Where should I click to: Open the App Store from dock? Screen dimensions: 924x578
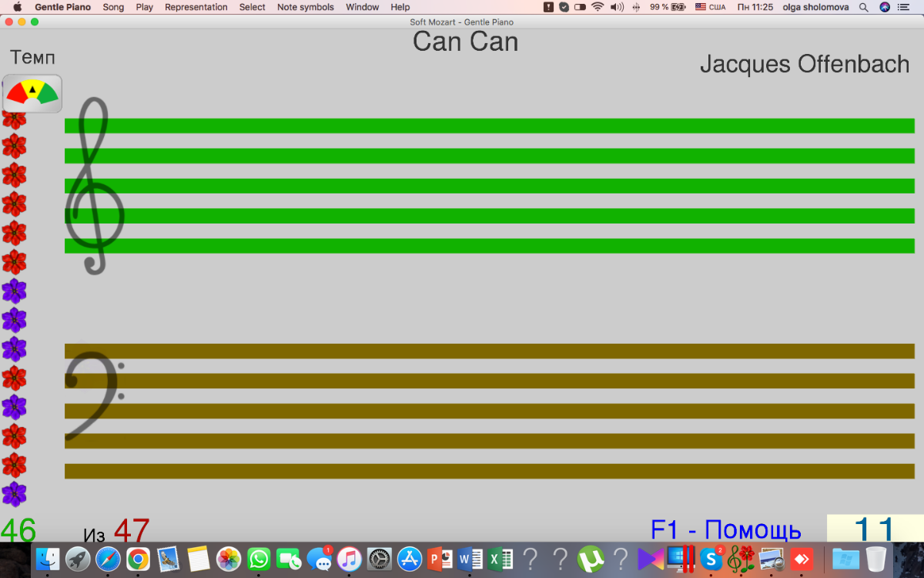[x=410, y=559]
